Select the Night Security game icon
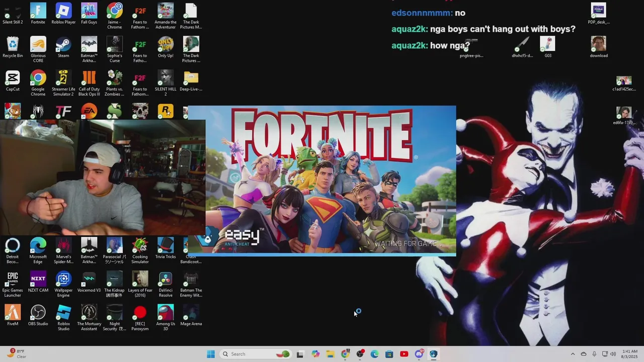Screen dimensions: 644x362 [115, 318]
